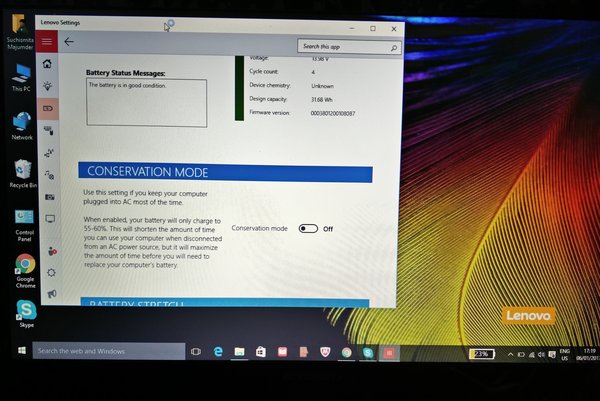Open the hamburger menu in Lenovo Settings
Image resolution: width=600 pixels, height=401 pixels.
click(x=48, y=41)
